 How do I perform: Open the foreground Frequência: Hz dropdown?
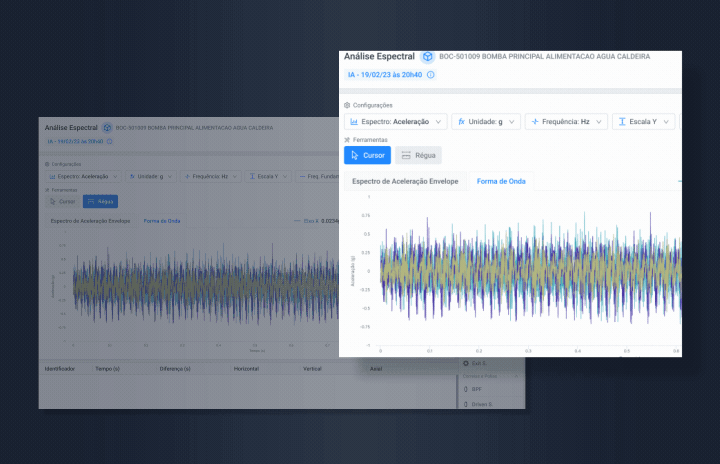(x=567, y=121)
